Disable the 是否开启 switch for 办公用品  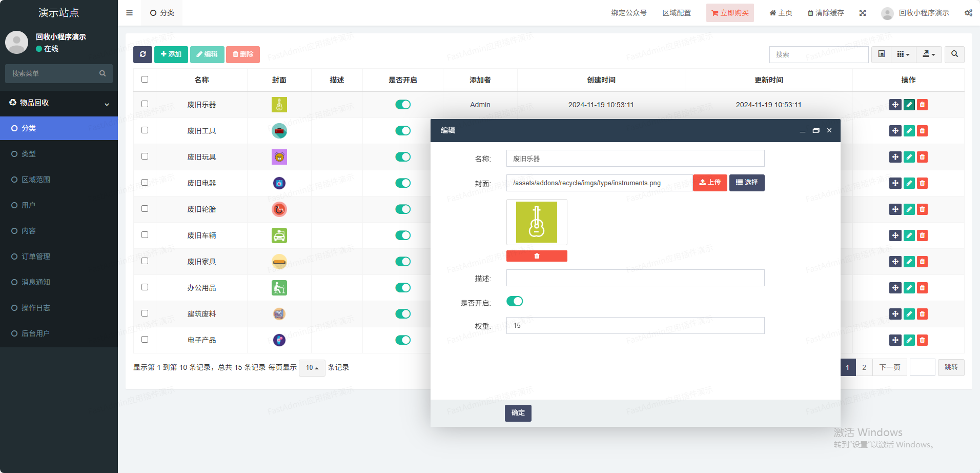403,288
